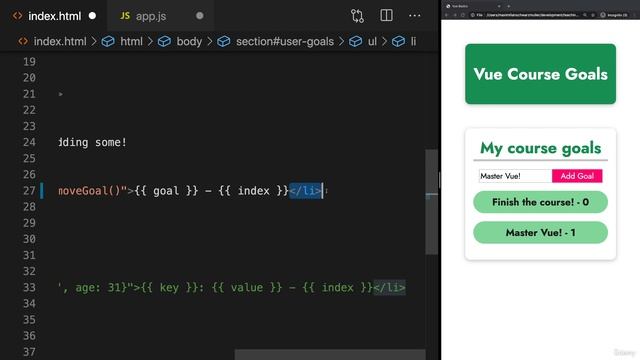Image resolution: width=640 pixels, height=360 pixels.
Task: Select section#user-goals in the breadcrumb
Action: (285, 42)
